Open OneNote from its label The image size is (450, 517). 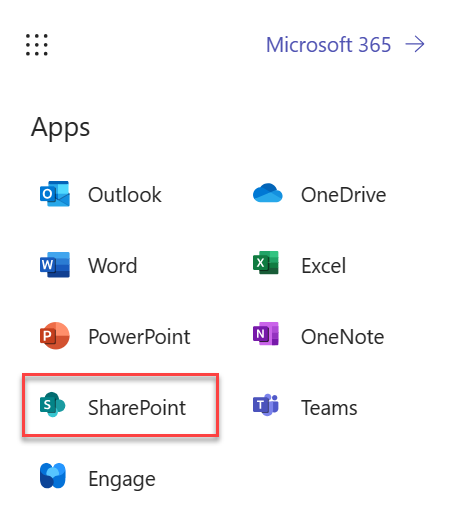(342, 337)
